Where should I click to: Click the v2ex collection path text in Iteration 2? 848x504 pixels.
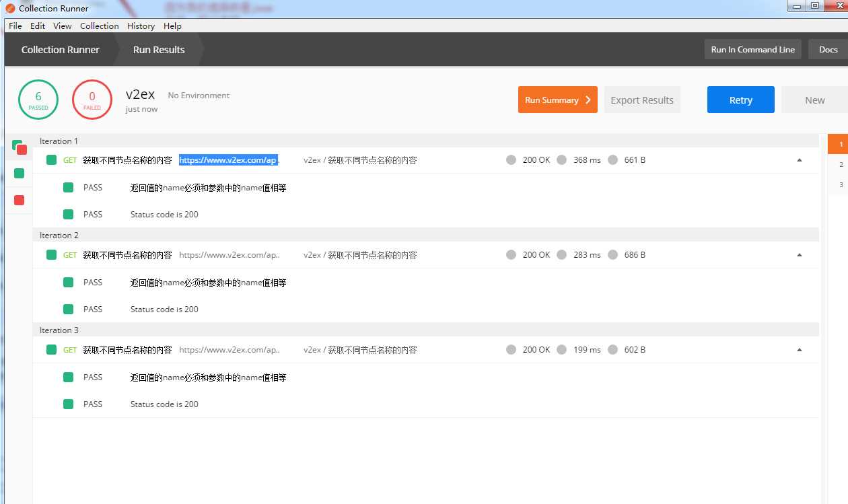360,255
